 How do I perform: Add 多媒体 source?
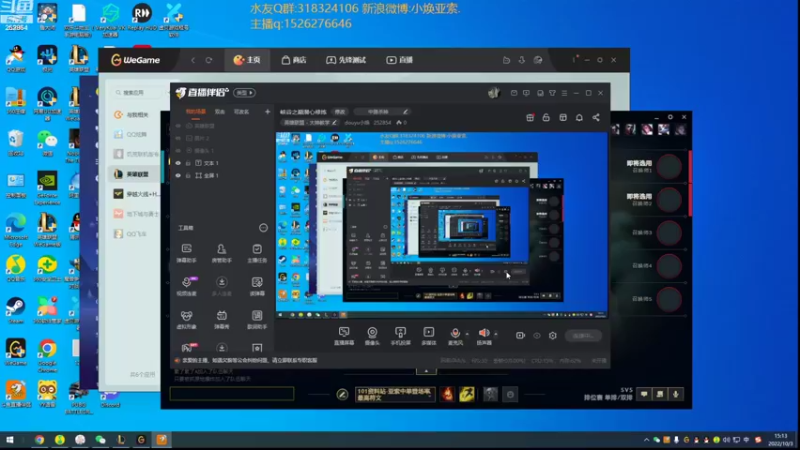point(429,336)
